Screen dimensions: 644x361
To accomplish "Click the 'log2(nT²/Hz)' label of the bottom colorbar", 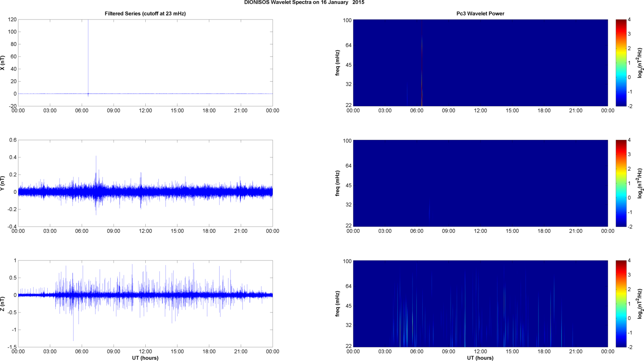I will (x=640, y=304).
